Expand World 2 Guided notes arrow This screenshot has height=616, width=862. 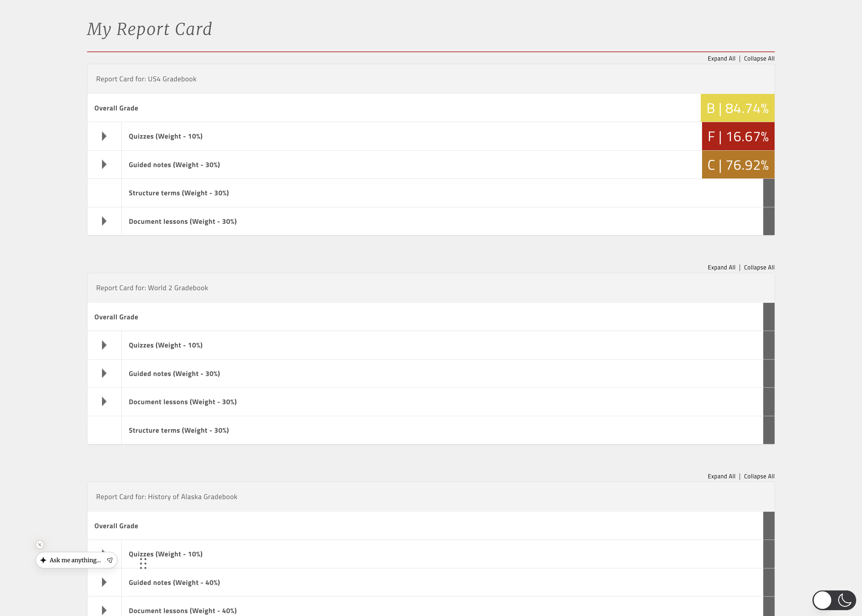pos(104,374)
